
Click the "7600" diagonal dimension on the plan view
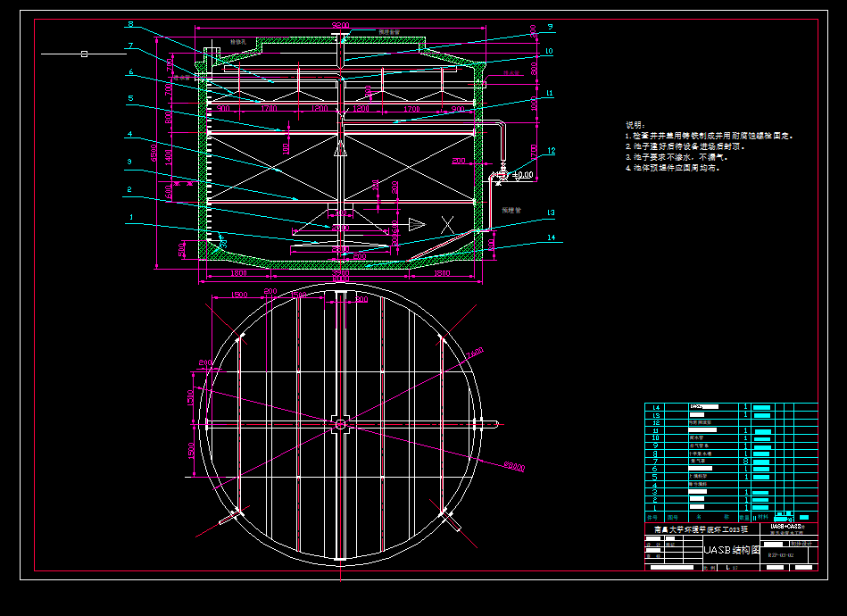tap(475, 354)
